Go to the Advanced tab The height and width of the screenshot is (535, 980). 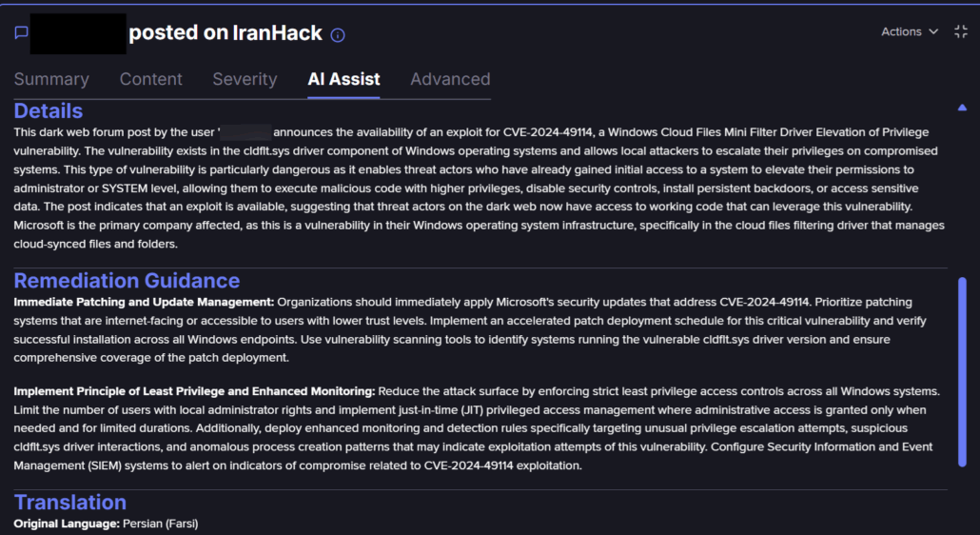tap(450, 80)
